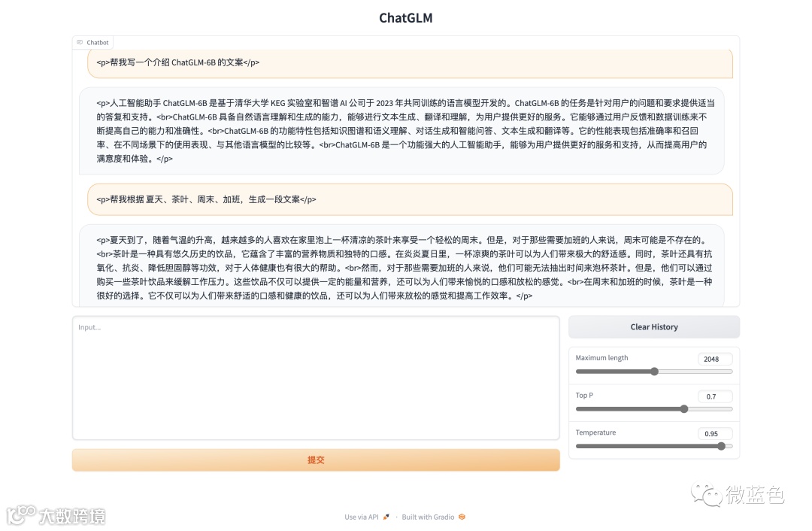
Task: Clear the conversation with Clear History
Action: (x=654, y=327)
